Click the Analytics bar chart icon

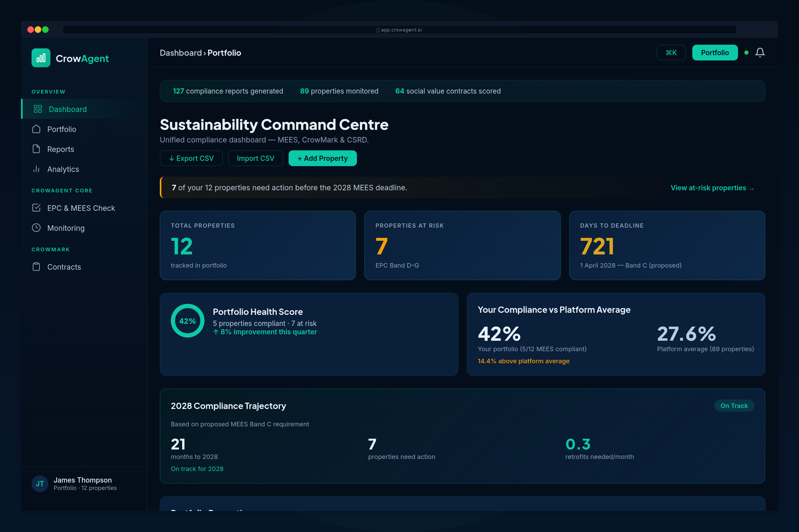pyautogui.click(x=36, y=169)
